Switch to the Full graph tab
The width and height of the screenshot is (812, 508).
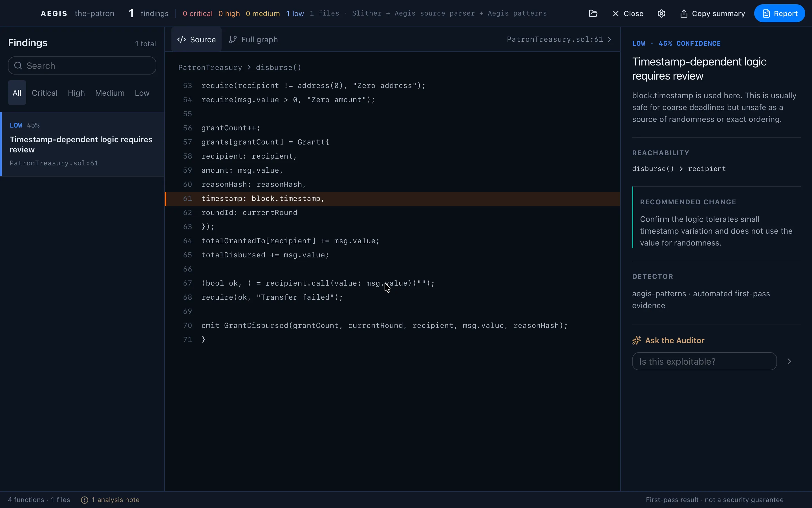click(253, 39)
